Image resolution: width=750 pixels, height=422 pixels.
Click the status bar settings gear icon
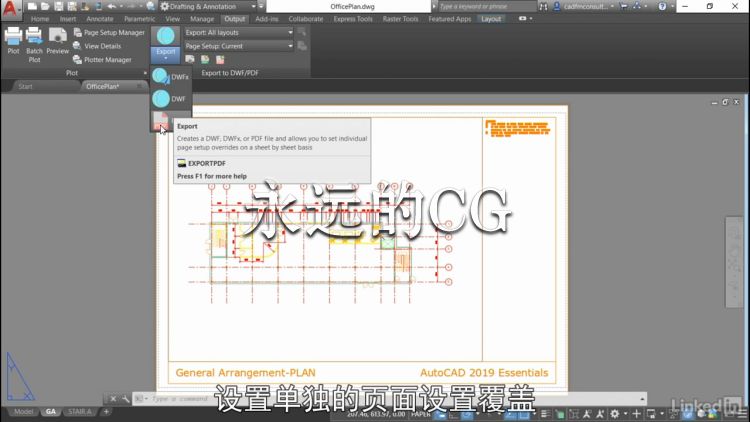[x=615, y=414]
